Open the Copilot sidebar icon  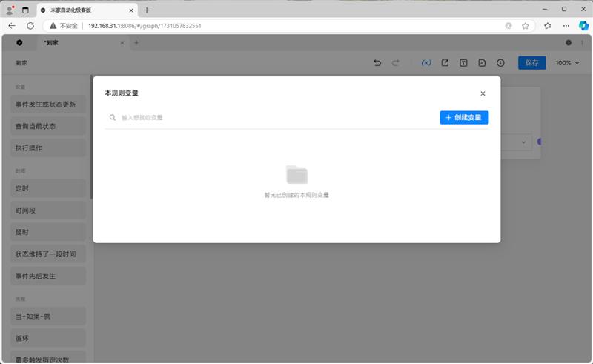coord(583,26)
